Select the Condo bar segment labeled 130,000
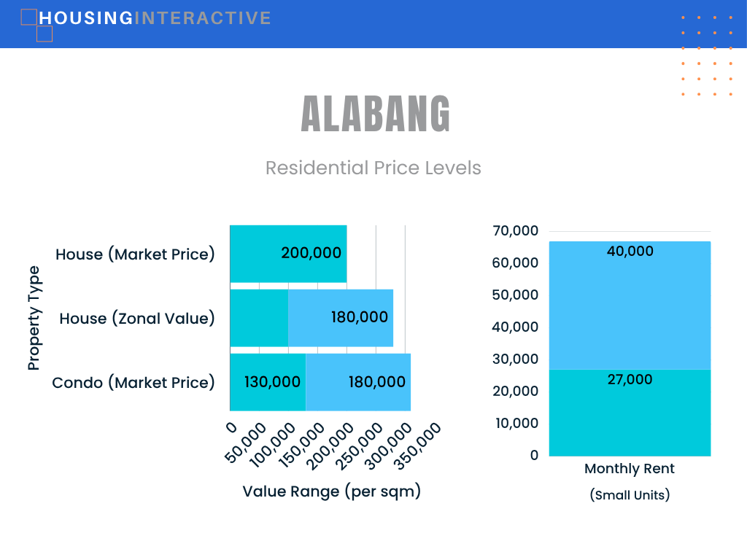Viewport: 747px width, 560px height. (x=268, y=382)
